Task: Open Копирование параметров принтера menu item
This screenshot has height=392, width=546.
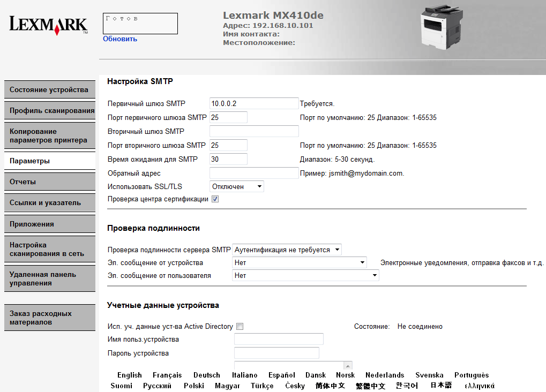Action: [50, 136]
